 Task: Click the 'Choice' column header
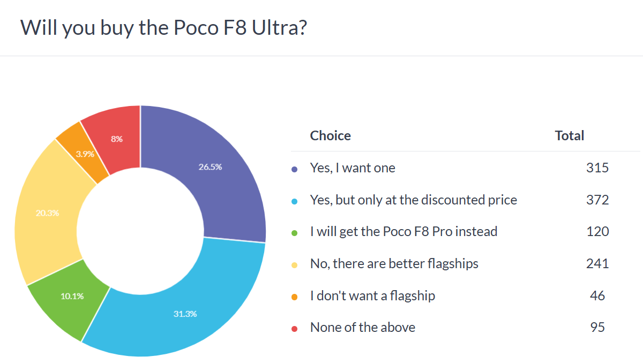pos(330,136)
